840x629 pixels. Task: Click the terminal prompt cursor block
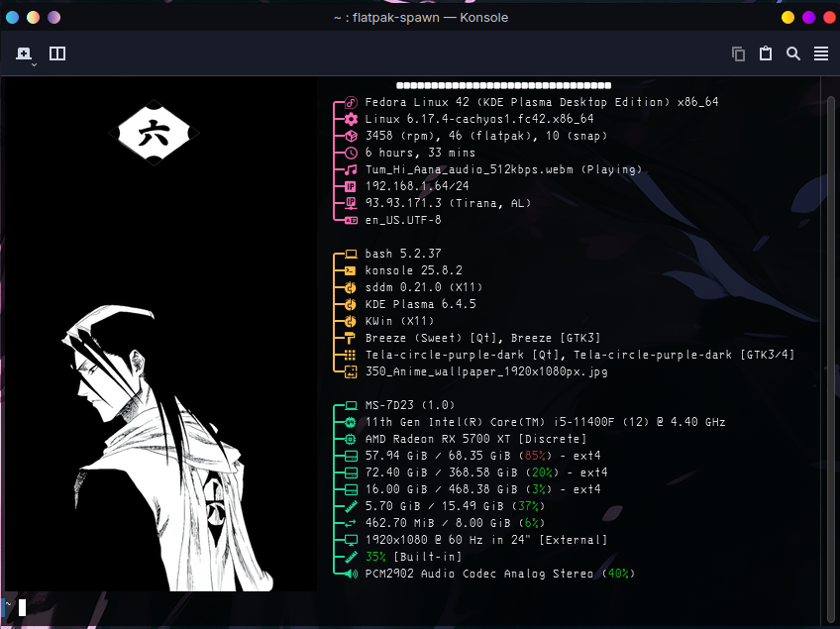click(22, 607)
